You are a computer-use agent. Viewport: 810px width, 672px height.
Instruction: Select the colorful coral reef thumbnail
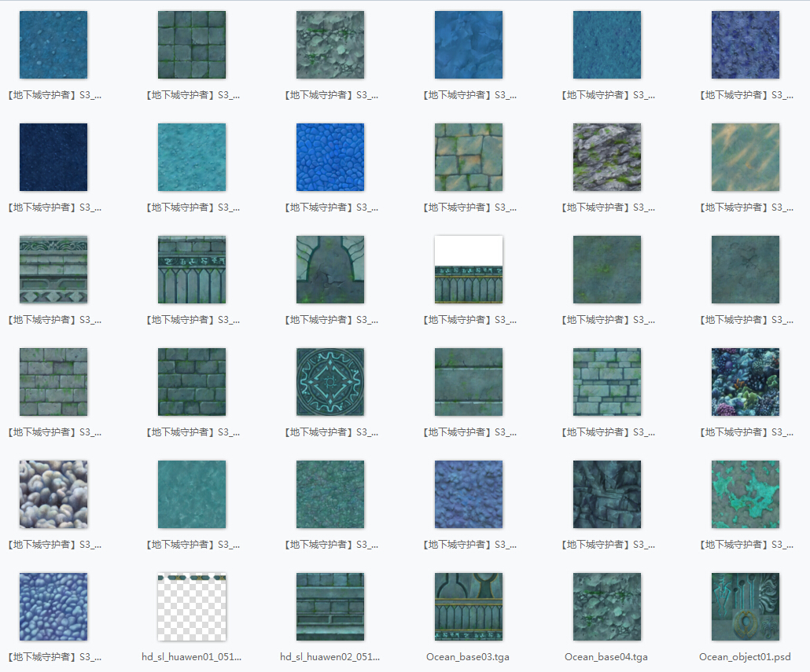(746, 382)
